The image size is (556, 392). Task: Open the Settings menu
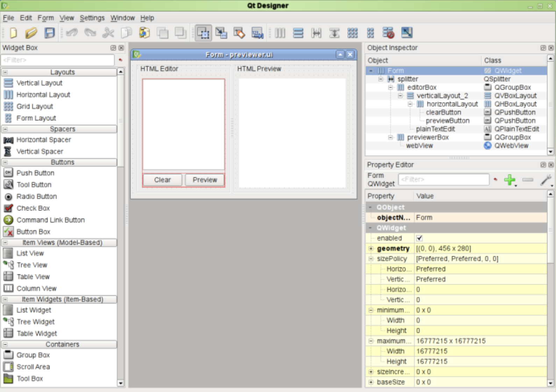point(92,18)
